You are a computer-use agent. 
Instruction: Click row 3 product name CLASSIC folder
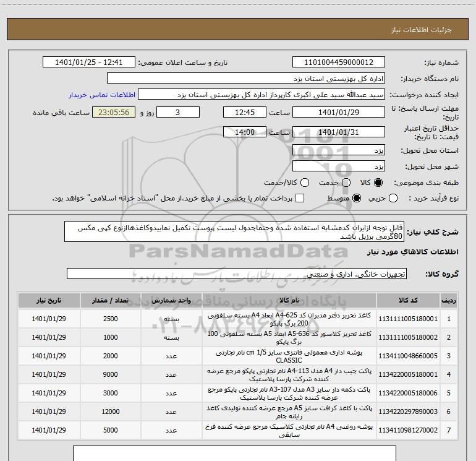click(x=289, y=356)
